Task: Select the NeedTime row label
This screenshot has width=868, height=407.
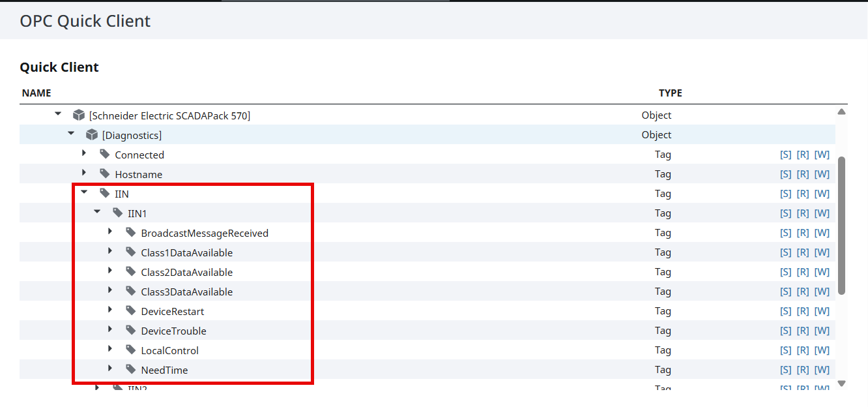Action: [164, 370]
